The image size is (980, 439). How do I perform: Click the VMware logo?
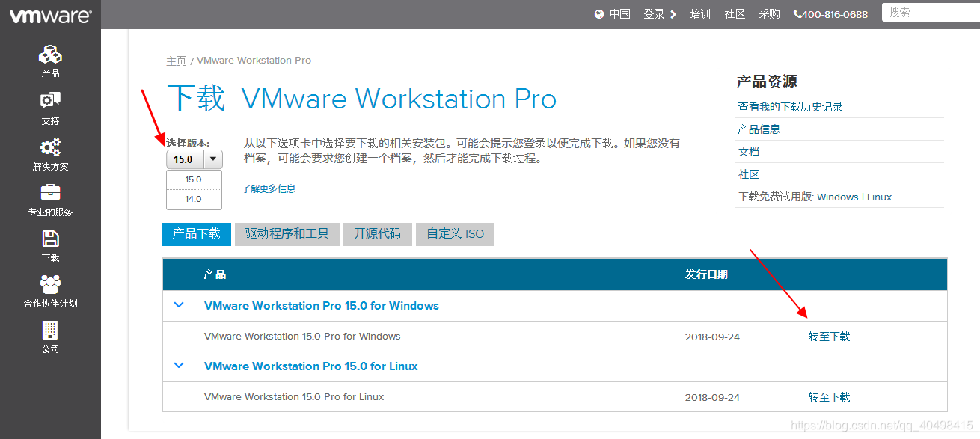pyautogui.click(x=50, y=16)
